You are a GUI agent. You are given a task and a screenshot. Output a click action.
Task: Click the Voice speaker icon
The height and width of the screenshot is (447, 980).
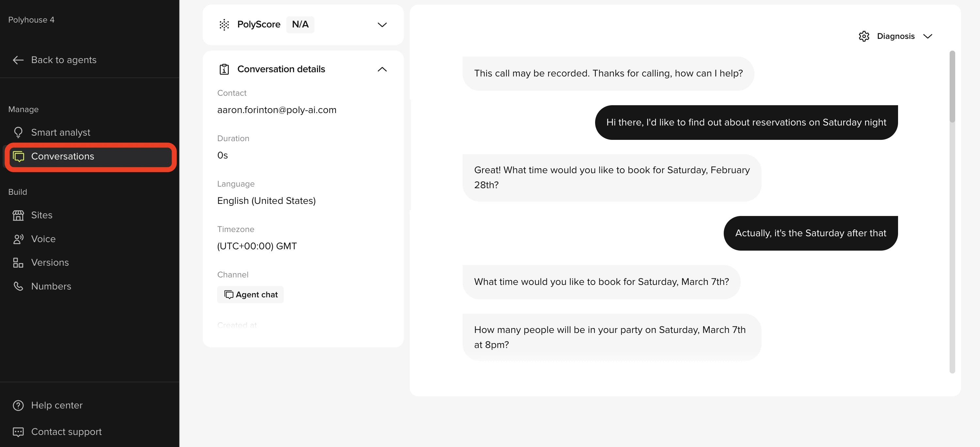pos(18,239)
